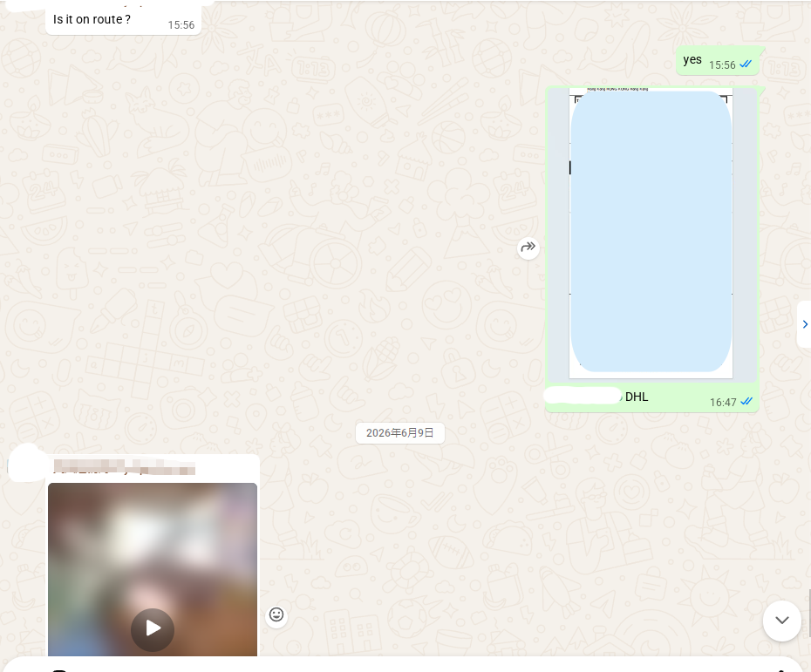
Task: Click the read-receipt ticks on the DHL message
Action: (746, 402)
